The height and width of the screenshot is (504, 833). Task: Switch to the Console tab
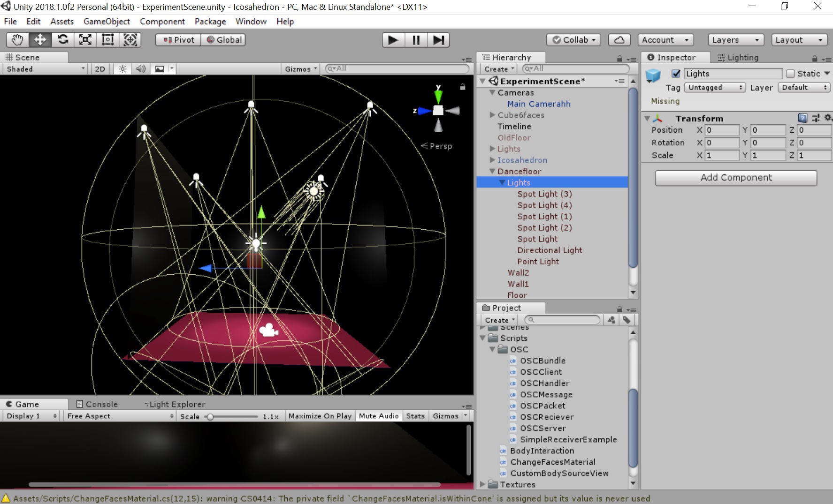tap(97, 404)
